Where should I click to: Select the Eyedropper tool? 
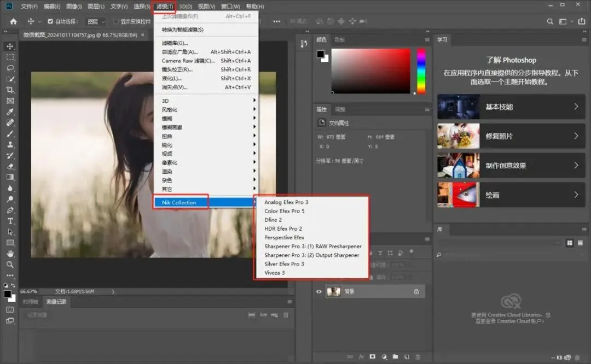click(x=10, y=112)
